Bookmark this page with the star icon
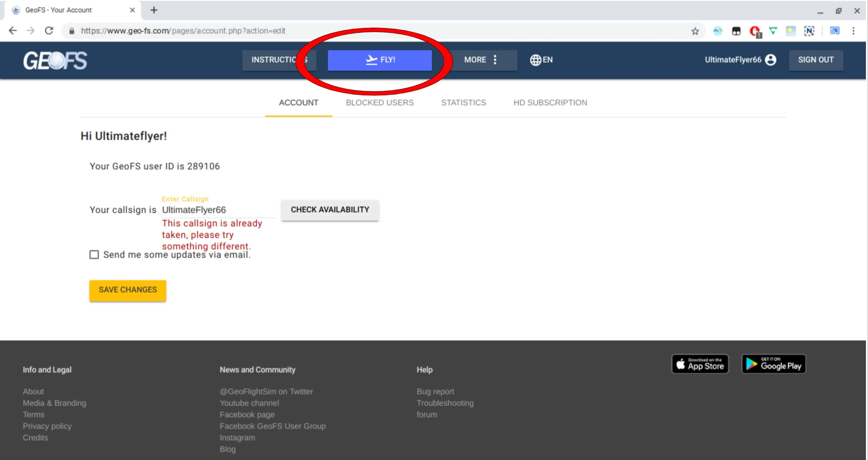Image resolution: width=868 pixels, height=460 pixels. [695, 31]
